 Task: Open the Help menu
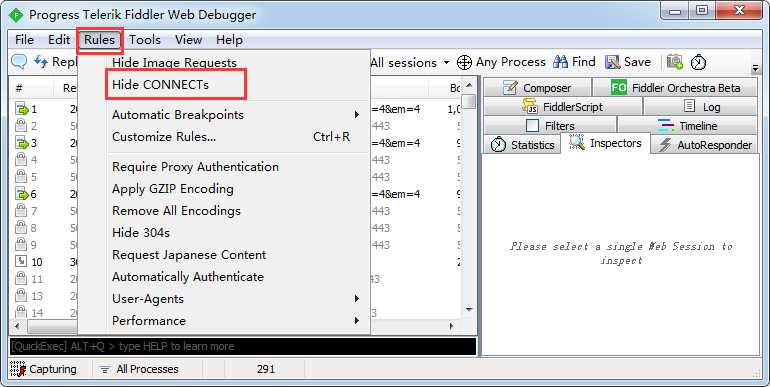click(229, 40)
